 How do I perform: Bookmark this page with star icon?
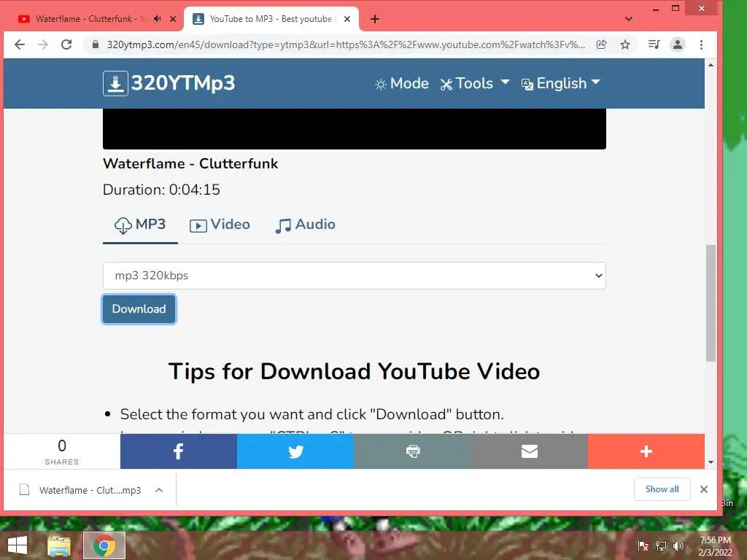pos(625,44)
